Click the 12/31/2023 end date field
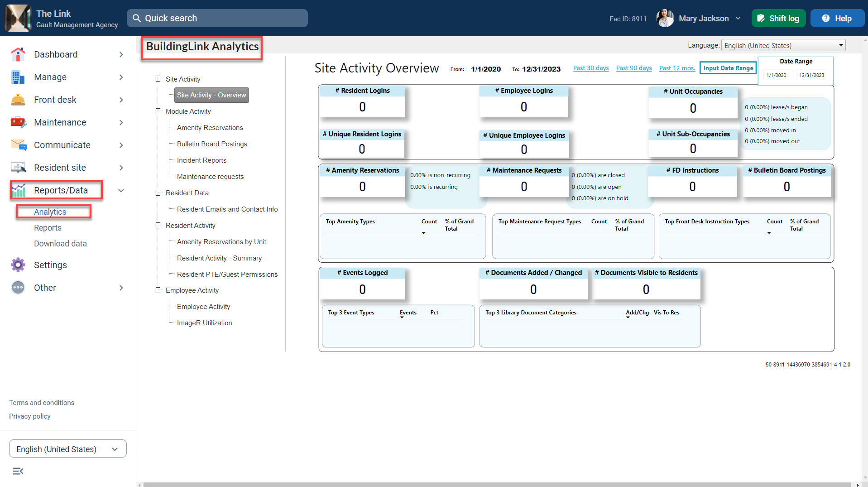Screen dimensions: 868x487 [x=811, y=75]
